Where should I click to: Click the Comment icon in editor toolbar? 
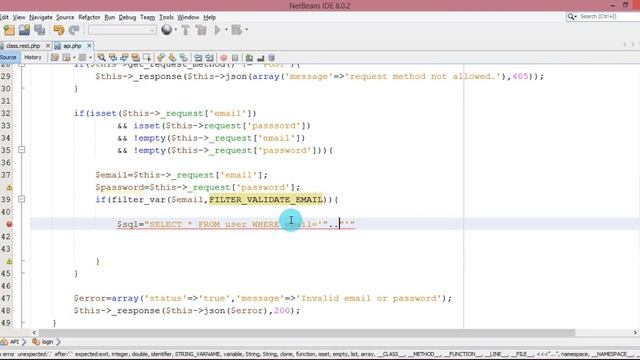coord(260,58)
